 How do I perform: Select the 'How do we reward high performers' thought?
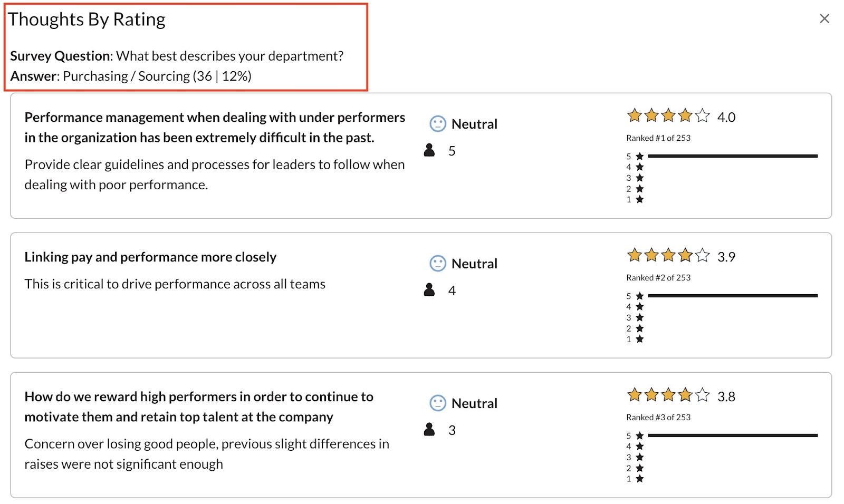[199, 407]
